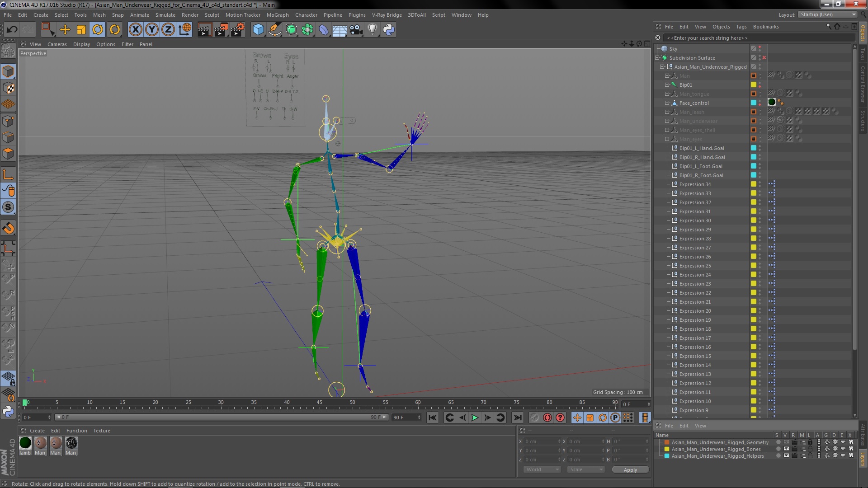Click the coordinate system icon

[x=185, y=30]
